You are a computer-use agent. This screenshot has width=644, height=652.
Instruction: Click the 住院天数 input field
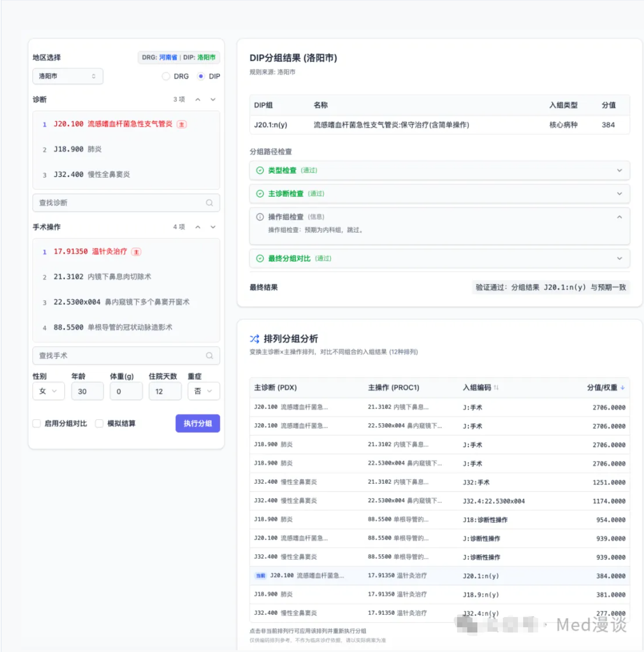click(x=165, y=391)
